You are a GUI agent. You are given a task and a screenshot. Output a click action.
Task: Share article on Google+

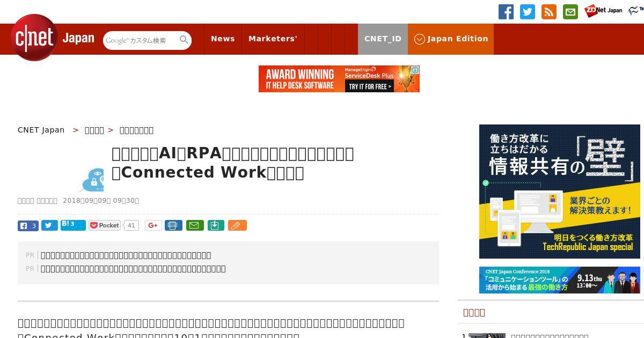pyautogui.click(x=153, y=225)
